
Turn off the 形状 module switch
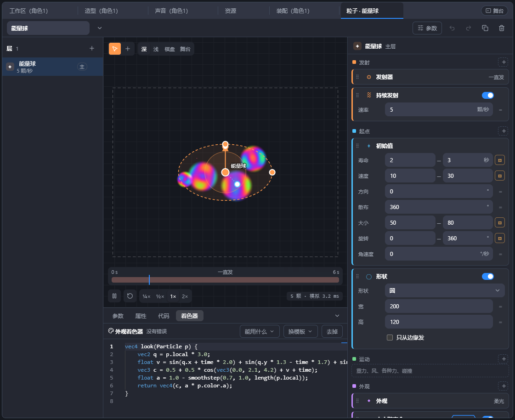coord(488,276)
